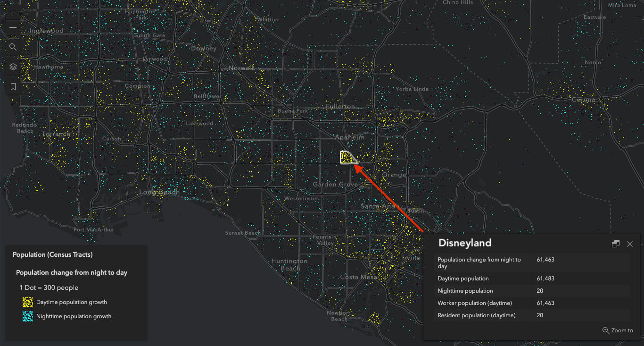Zoom out with the minus icon
644x346 pixels.
(x=12, y=27)
